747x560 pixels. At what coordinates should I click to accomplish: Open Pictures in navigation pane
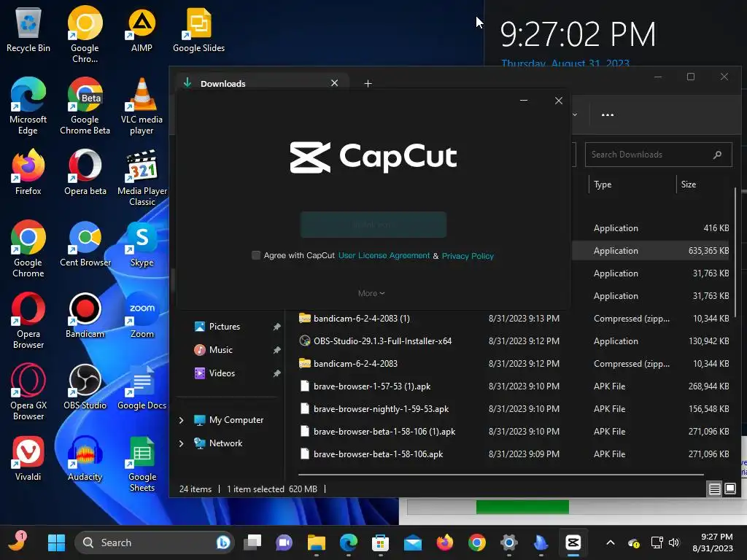pyautogui.click(x=225, y=326)
